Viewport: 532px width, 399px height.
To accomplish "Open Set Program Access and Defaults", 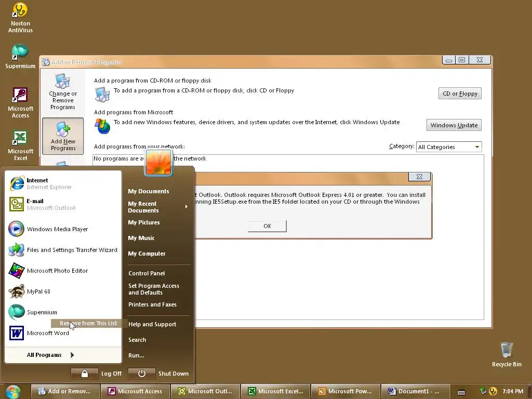I will [x=154, y=289].
